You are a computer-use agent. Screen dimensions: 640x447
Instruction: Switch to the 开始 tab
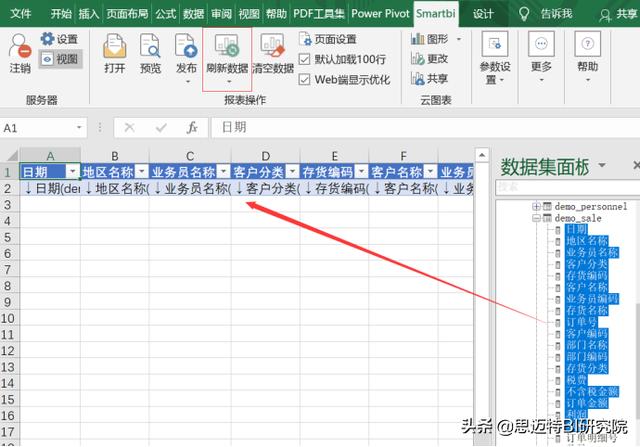(61, 13)
